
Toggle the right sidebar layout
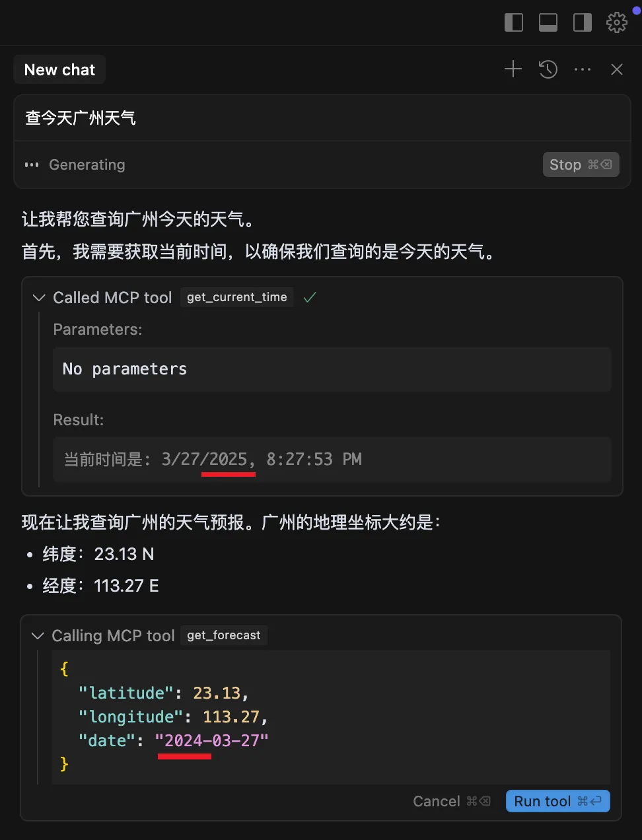[x=582, y=22]
